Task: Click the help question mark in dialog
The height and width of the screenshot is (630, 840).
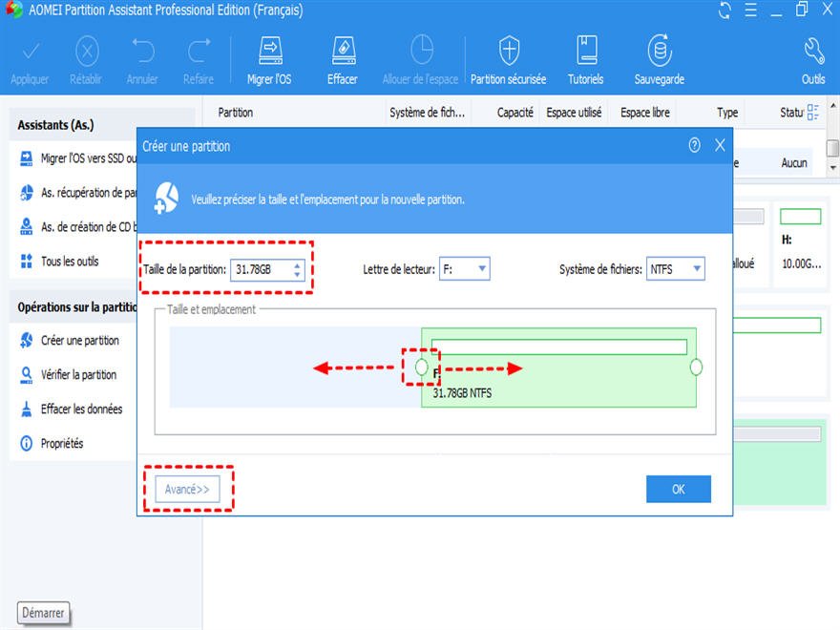Action: 694,145
